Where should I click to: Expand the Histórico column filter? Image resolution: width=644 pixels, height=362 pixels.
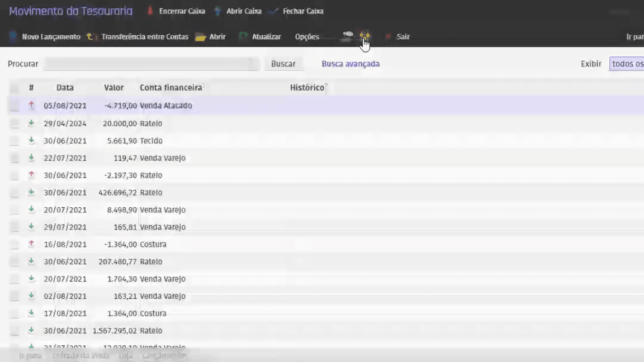tap(326, 86)
